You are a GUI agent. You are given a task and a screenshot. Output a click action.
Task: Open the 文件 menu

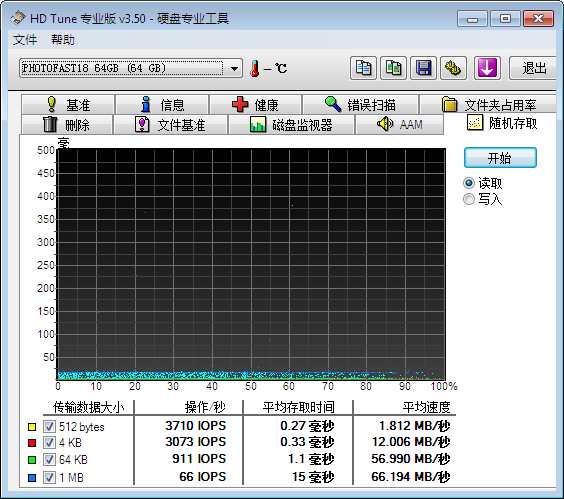[25, 40]
